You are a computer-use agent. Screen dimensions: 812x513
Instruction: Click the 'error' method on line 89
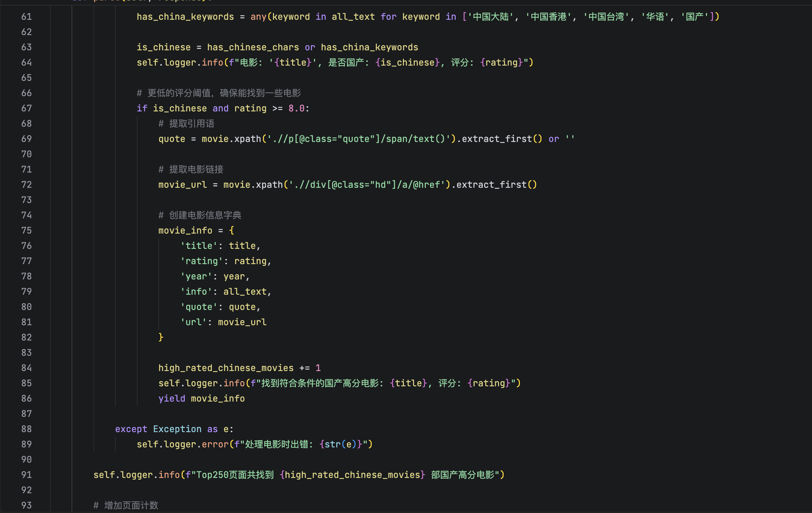point(215,444)
